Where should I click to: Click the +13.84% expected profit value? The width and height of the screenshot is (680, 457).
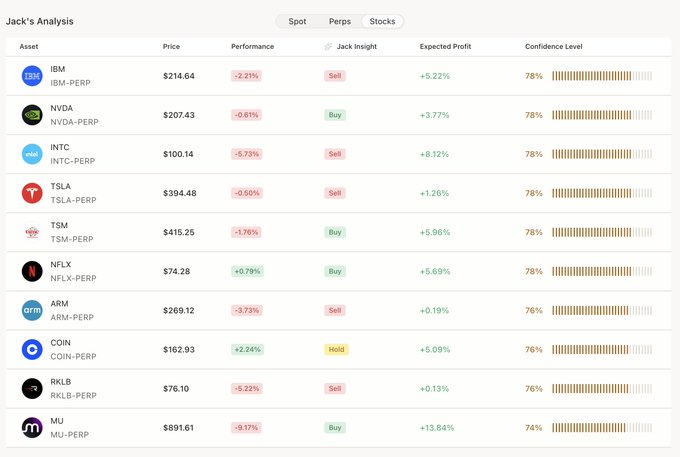(437, 428)
